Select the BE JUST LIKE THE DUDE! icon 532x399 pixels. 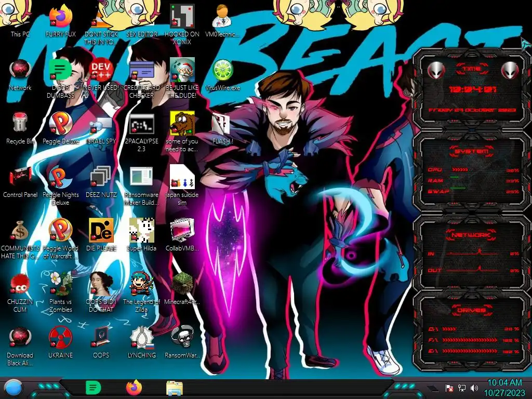coord(182,79)
